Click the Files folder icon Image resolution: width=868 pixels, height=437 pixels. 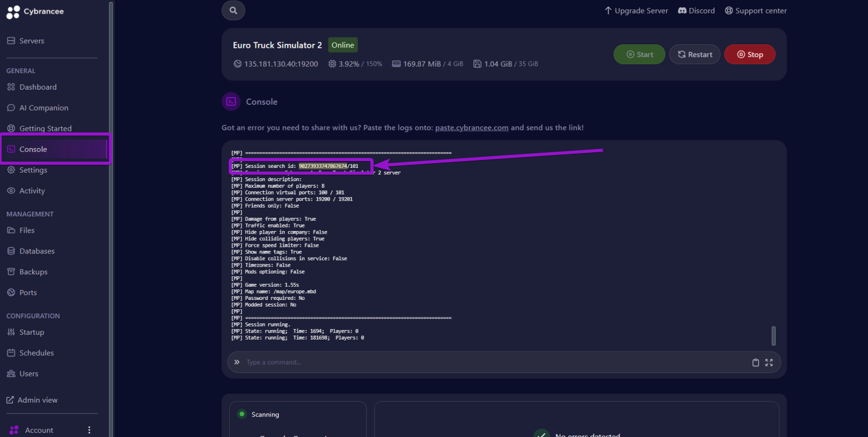pos(11,230)
